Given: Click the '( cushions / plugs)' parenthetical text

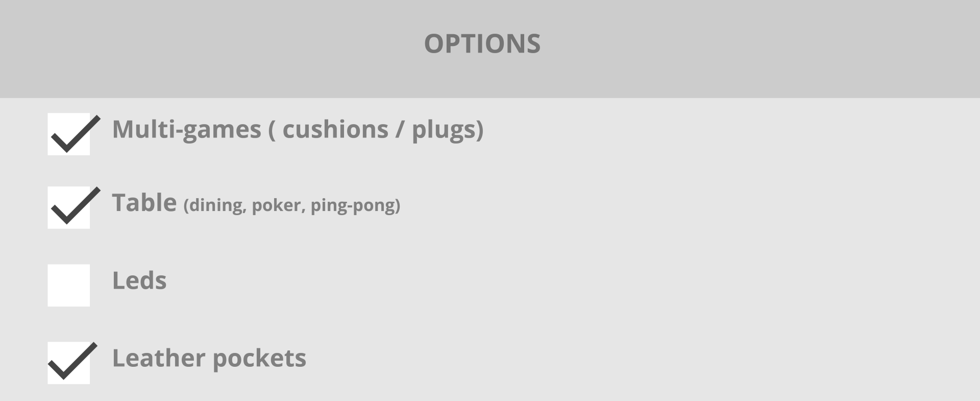Looking at the screenshot, I should pos(376,129).
